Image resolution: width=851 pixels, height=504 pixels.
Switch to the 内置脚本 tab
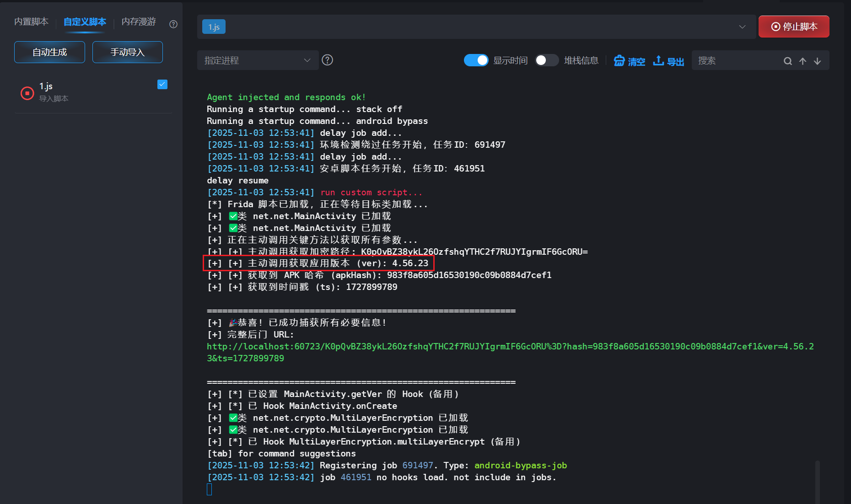click(x=31, y=21)
